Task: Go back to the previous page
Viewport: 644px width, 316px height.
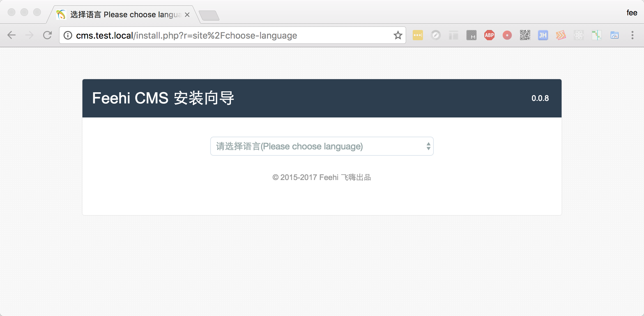Action: click(11, 35)
